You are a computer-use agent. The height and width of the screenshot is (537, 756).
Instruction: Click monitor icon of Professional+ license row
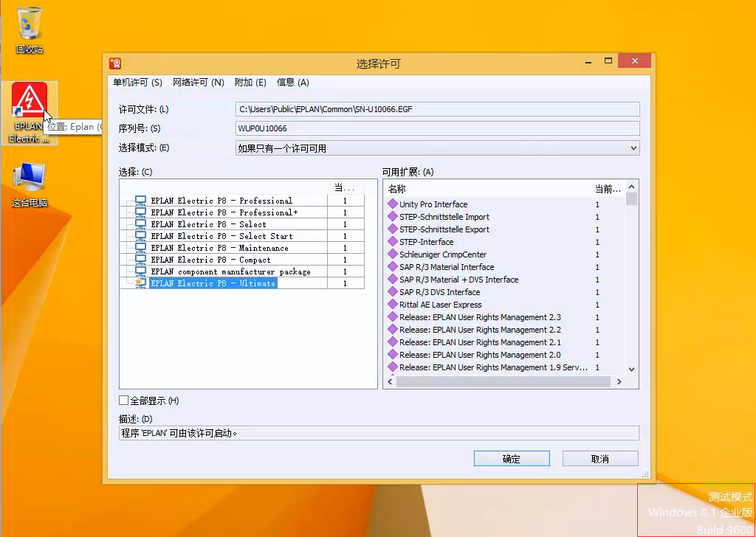click(x=140, y=212)
